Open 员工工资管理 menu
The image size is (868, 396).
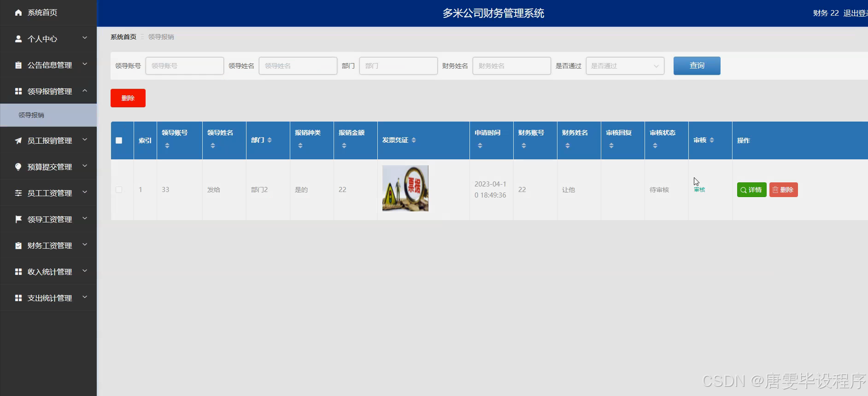click(48, 193)
